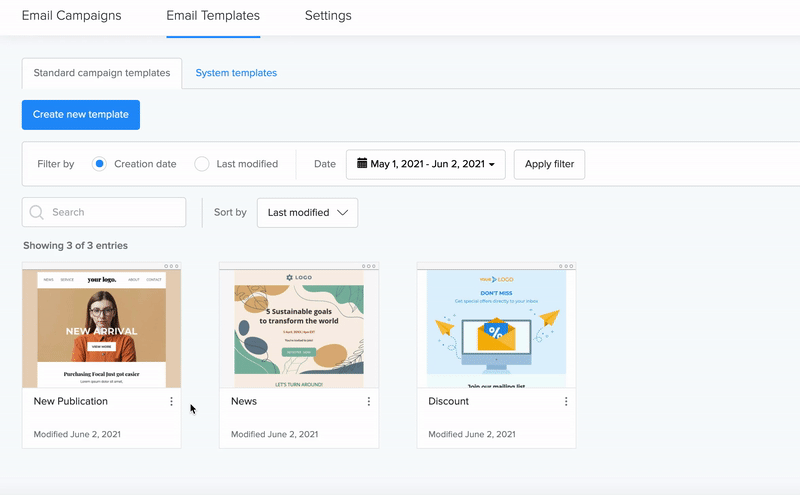Select the Creation date radio button

99,164
